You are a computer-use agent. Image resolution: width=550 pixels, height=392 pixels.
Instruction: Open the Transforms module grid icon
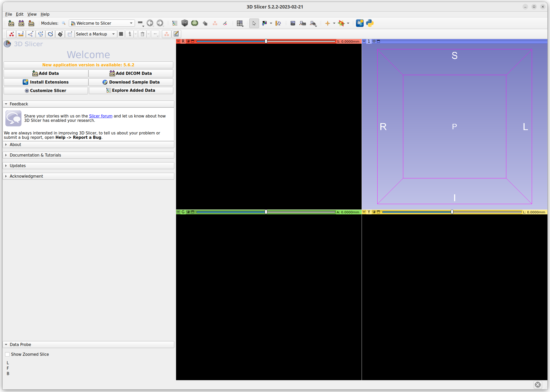[x=205, y=23]
